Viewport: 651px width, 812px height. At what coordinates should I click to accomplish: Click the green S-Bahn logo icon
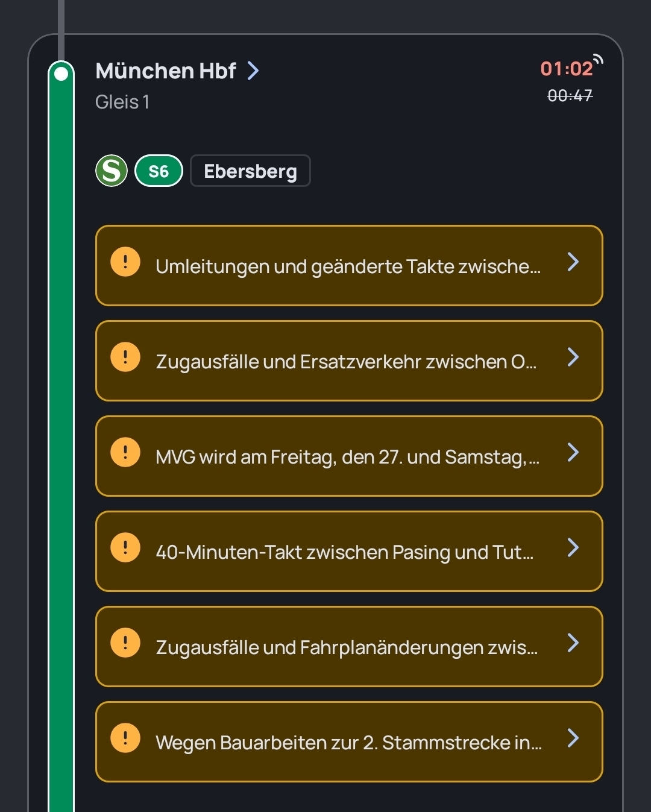click(112, 171)
